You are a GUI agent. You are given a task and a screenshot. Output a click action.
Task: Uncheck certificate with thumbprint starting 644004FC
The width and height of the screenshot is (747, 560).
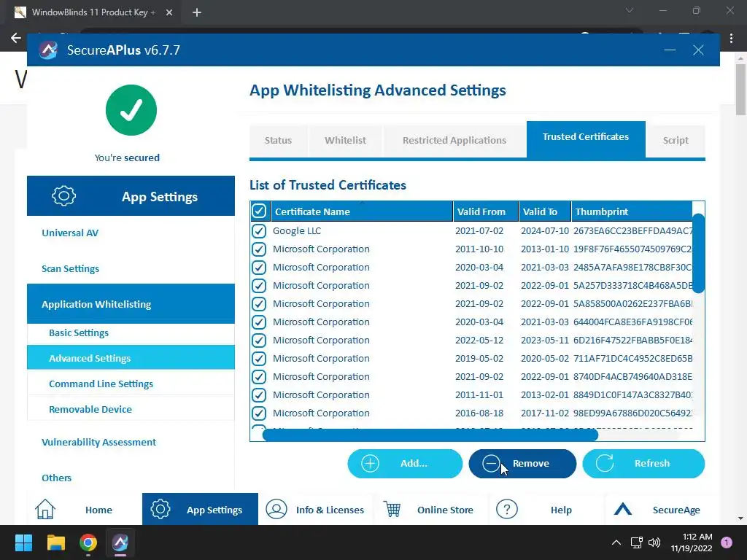tap(259, 322)
